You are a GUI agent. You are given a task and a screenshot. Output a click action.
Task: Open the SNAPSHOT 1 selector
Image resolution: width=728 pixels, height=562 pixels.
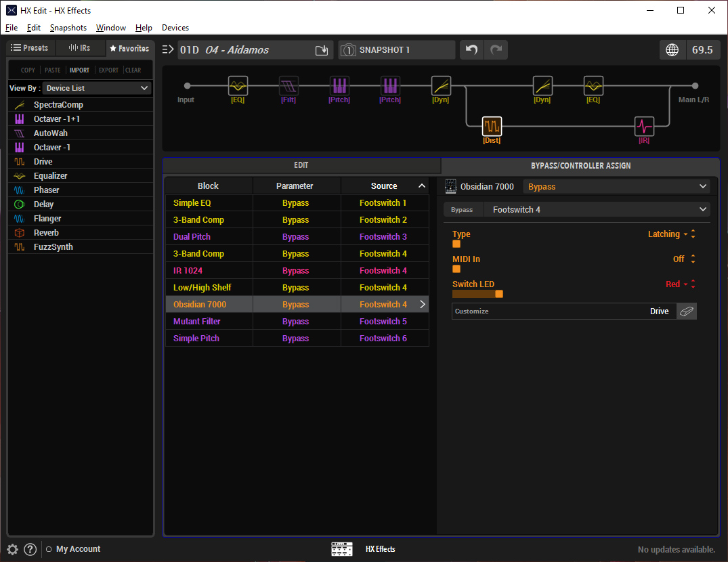point(397,49)
